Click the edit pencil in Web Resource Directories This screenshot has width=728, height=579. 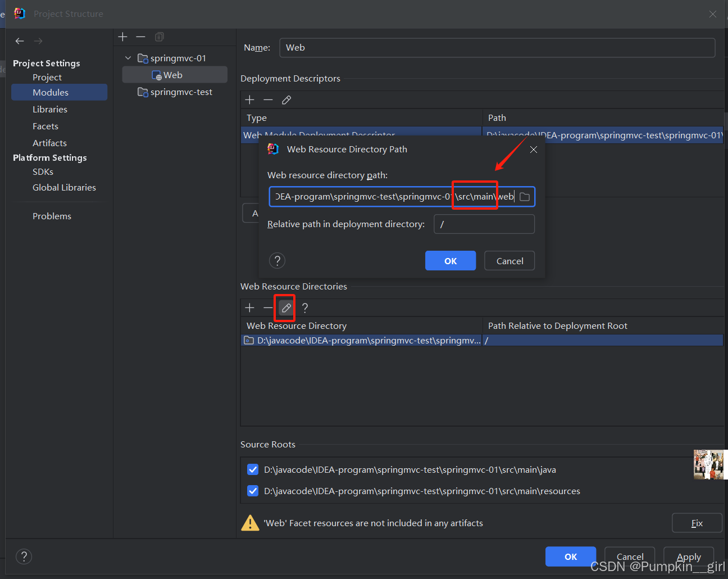[286, 308]
